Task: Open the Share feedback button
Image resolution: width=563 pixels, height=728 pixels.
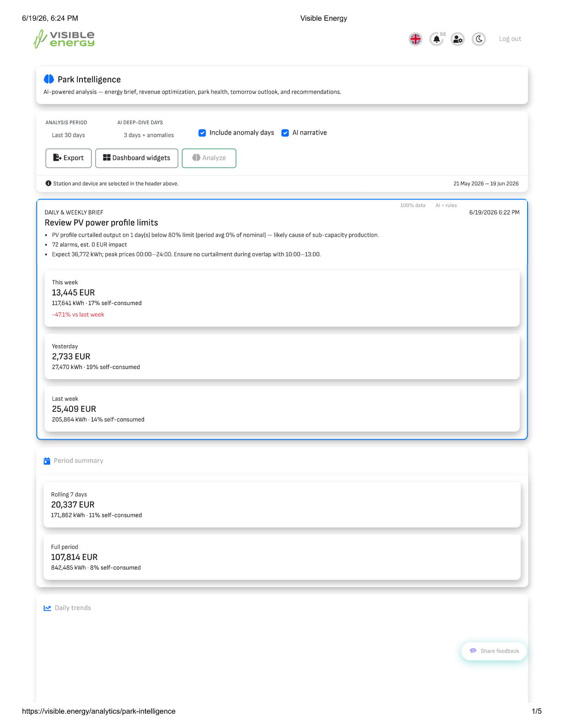Action: (494, 651)
